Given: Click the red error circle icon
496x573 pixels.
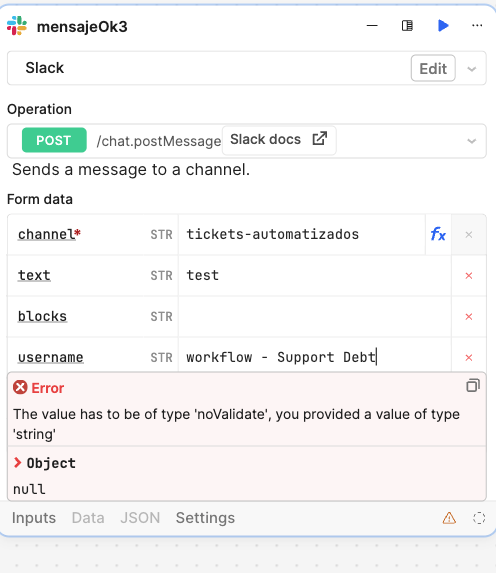Looking at the screenshot, I should (x=20, y=387).
